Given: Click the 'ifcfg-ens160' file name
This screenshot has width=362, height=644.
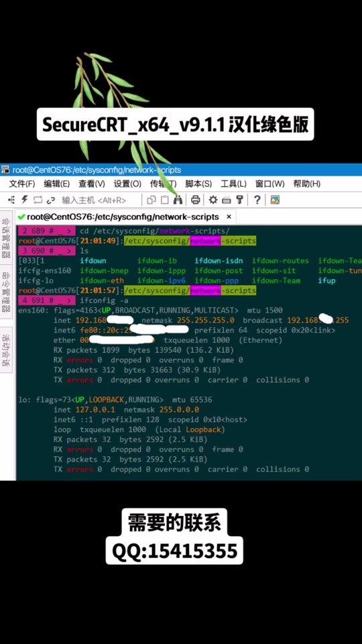Looking at the screenshot, I should click(45, 271).
